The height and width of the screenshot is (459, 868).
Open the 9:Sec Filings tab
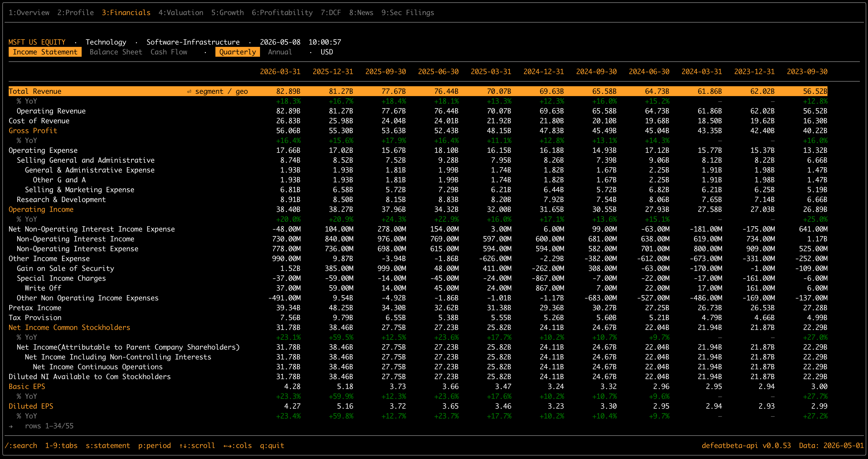[x=408, y=12]
